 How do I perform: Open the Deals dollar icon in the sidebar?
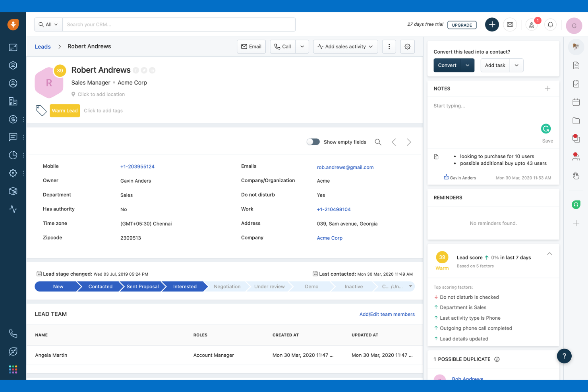point(13,119)
